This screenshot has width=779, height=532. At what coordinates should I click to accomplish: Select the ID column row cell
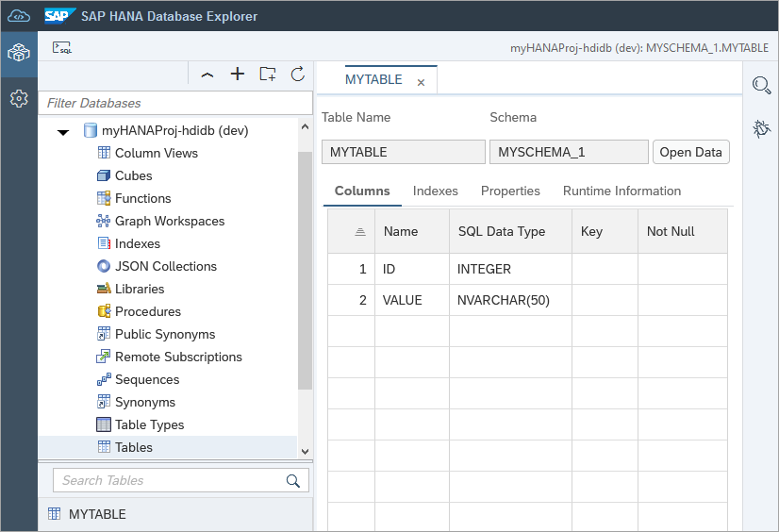pos(412,269)
